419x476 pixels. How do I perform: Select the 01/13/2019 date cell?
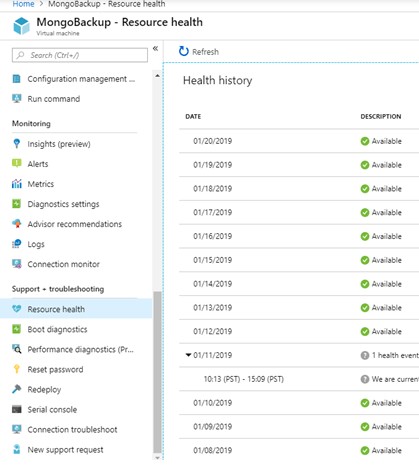[x=212, y=308]
